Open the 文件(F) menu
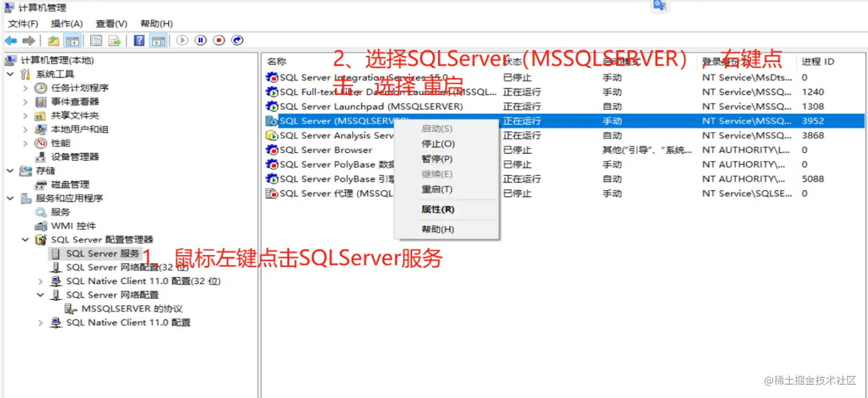Viewport: 868px width, 398px height. pos(23,24)
